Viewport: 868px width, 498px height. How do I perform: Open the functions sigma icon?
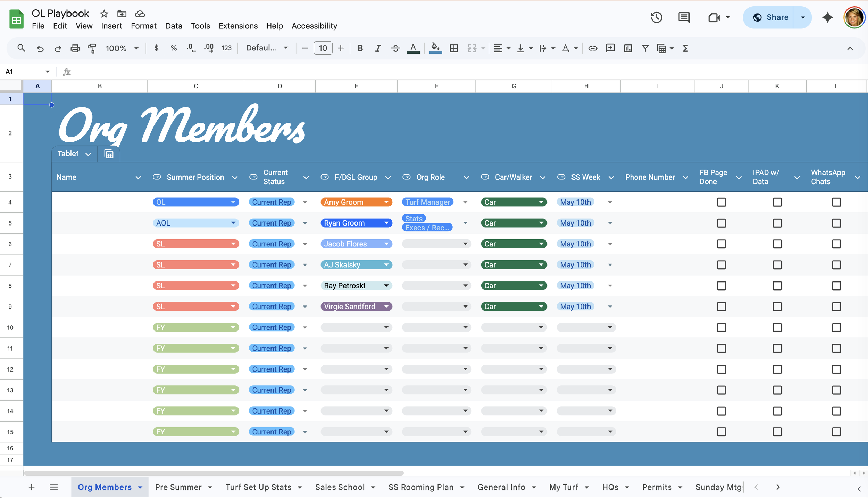(685, 48)
